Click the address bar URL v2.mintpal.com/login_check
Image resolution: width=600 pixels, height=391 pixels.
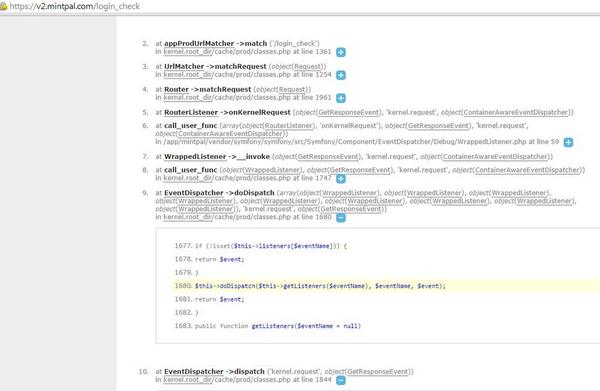75,6
